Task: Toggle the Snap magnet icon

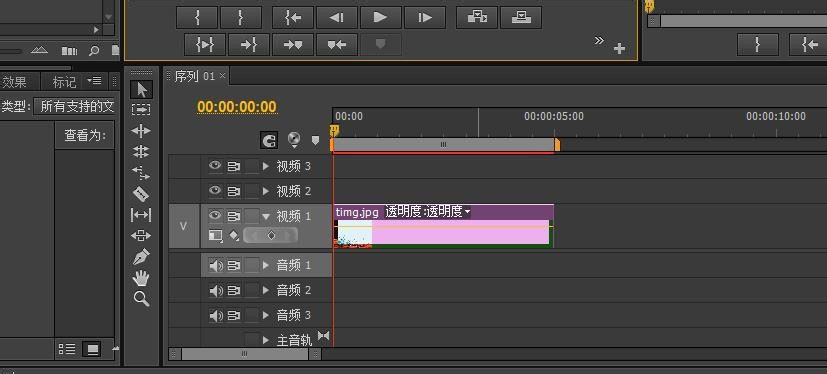Action: (x=269, y=140)
